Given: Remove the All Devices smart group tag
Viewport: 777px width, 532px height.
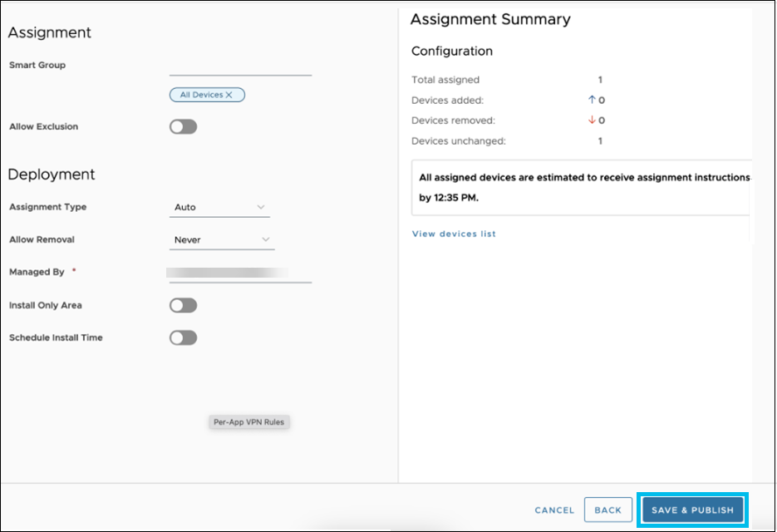Looking at the screenshot, I should click(x=229, y=95).
